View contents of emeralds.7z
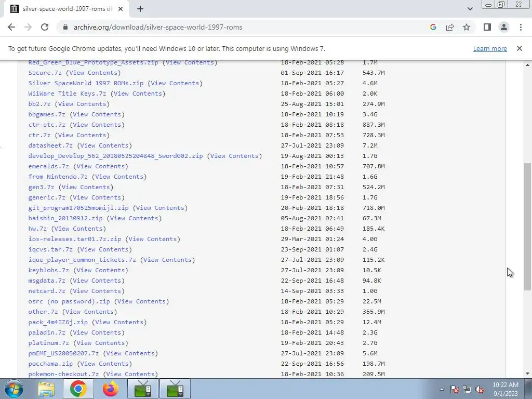The width and height of the screenshot is (532, 399). point(101,166)
